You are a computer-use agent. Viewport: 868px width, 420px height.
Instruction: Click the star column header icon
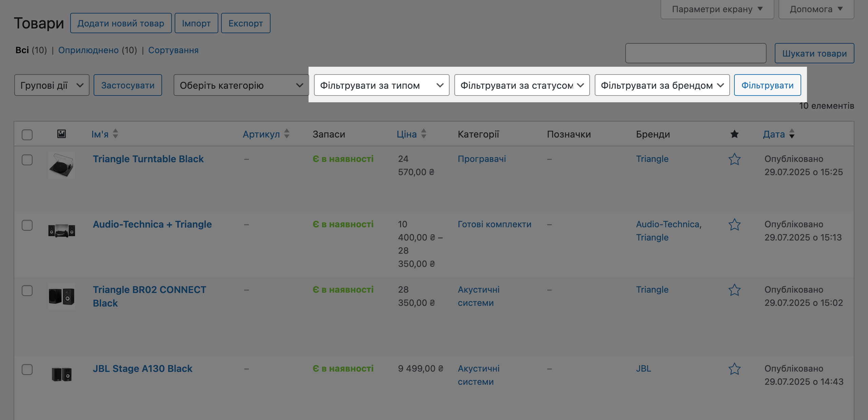pos(734,134)
